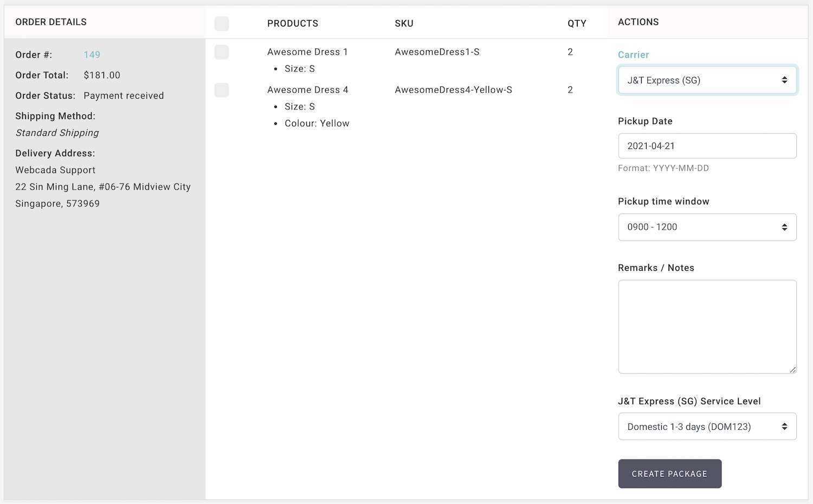Click inside the Remarks / Notes textarea

[x=707, y=327]
